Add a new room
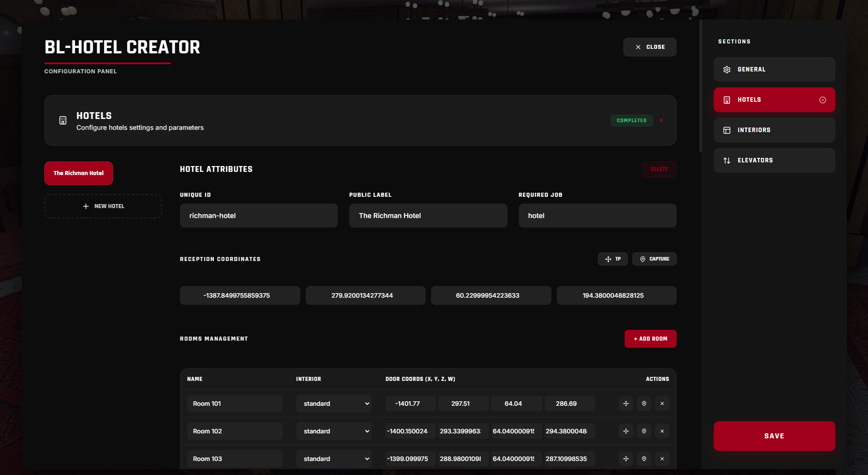The height and width of the screenshot is (475, 868). pyautogui.click(x=650, y=339)
